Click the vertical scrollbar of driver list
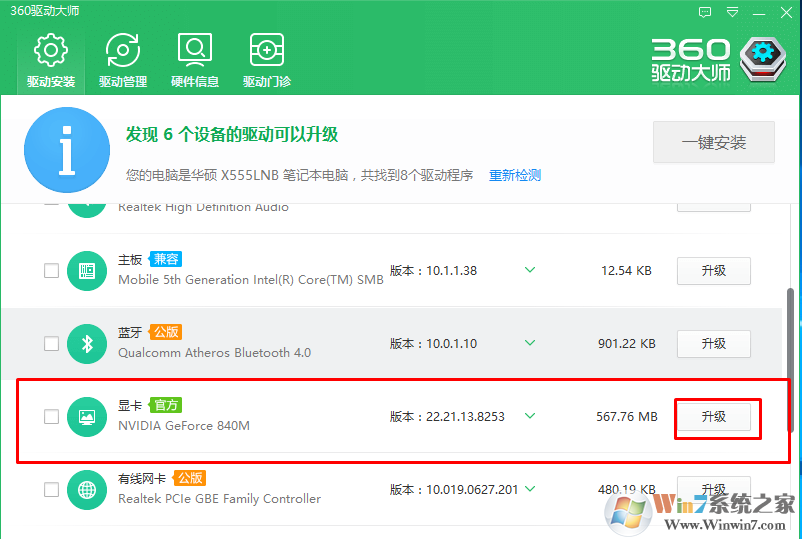 tap(790, 360)
